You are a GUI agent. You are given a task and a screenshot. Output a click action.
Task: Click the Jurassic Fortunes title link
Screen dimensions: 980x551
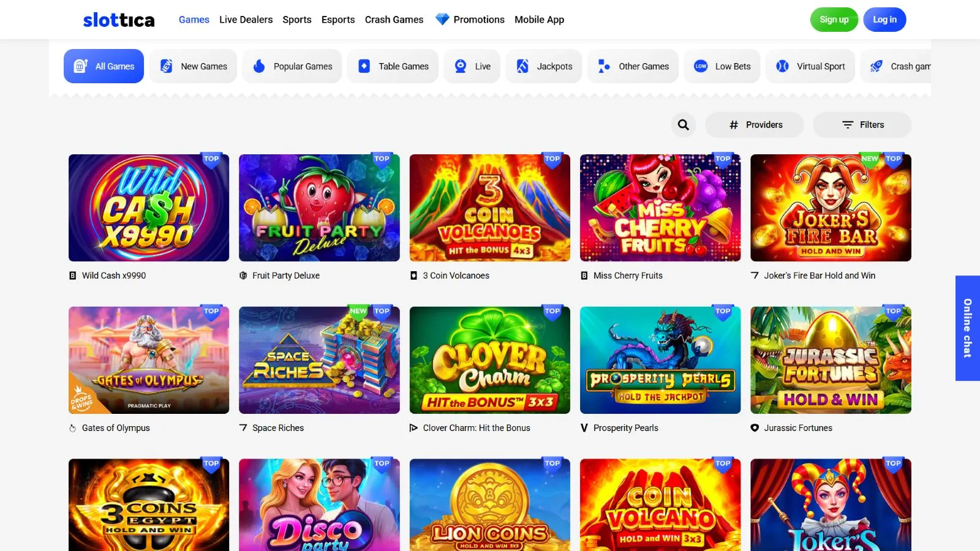797,428
